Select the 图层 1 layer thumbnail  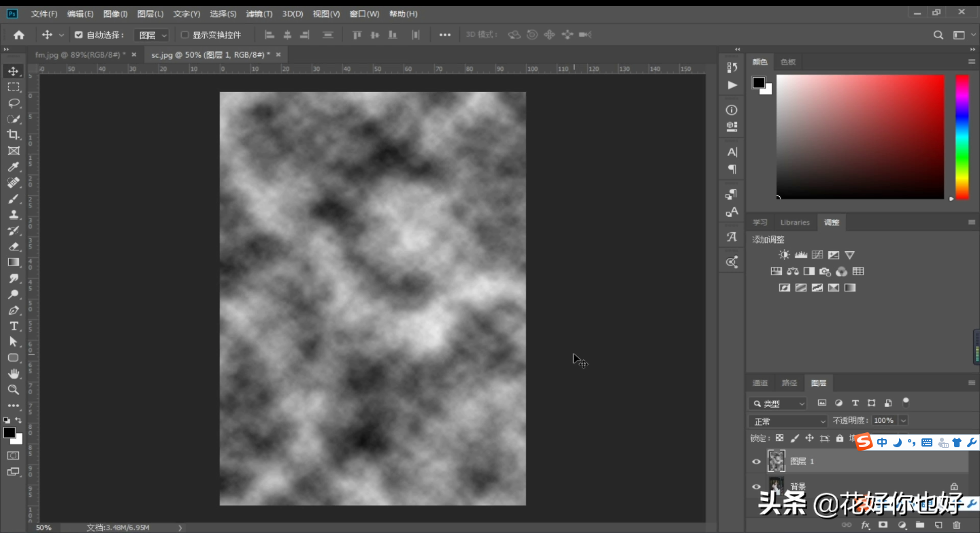pyautogui.click(x=777, y=461)
